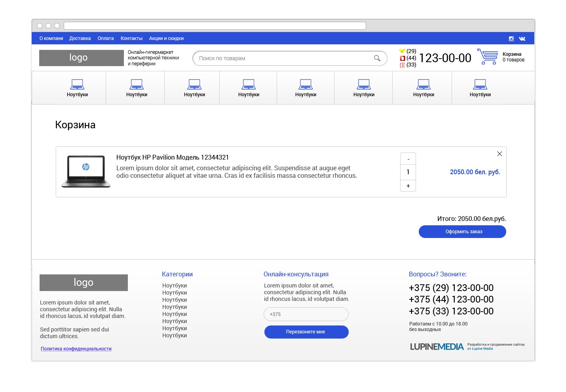This screenshot has width=566, height=392.
Task: Call +375 (29) 123-00-00 in footer
Action: (x=451, y=288)
